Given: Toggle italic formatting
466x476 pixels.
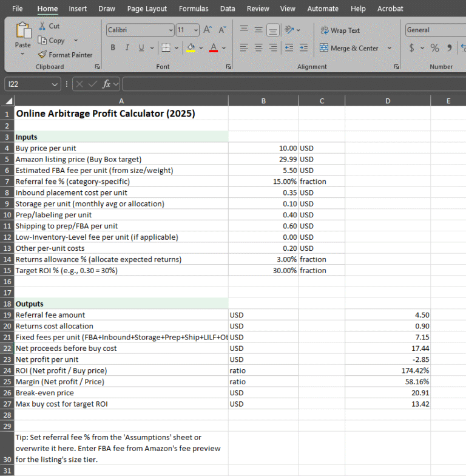Looking at the screenshot, I should (x=127, y=47).
